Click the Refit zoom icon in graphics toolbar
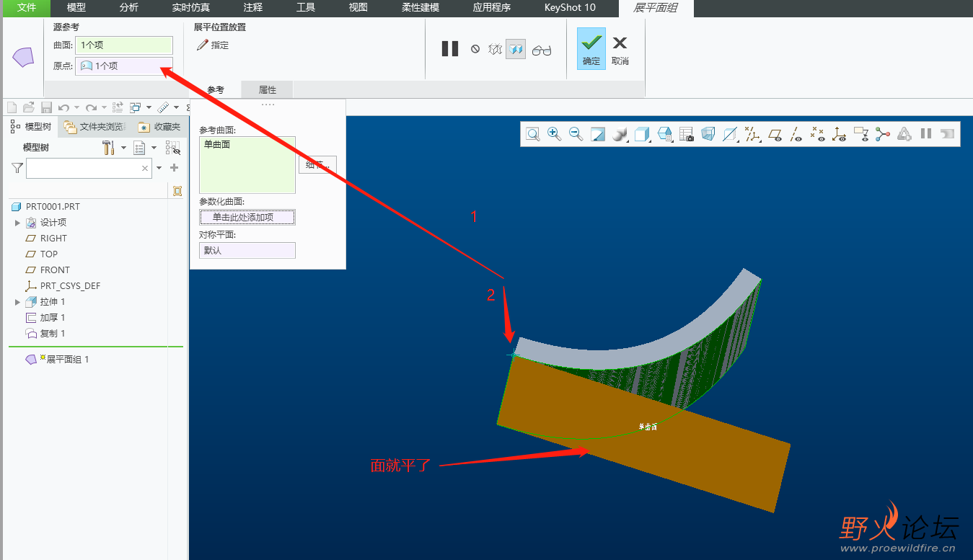973x560 pixels. coord(532,133)
